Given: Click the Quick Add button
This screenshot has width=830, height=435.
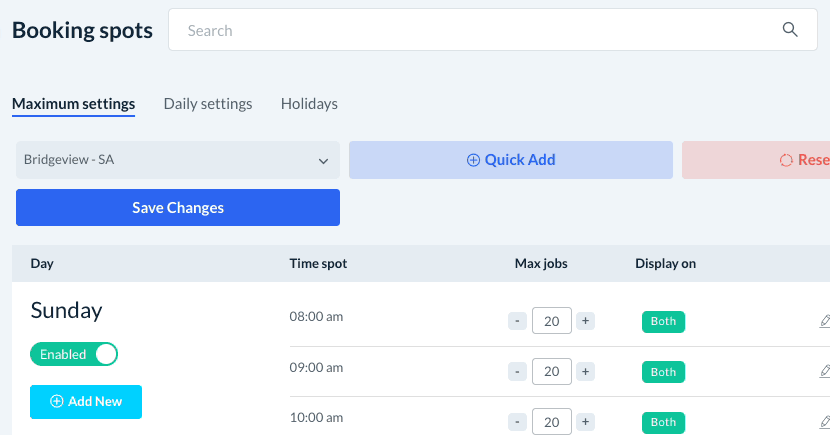Looking at the screenshot, I should [510, 160].
